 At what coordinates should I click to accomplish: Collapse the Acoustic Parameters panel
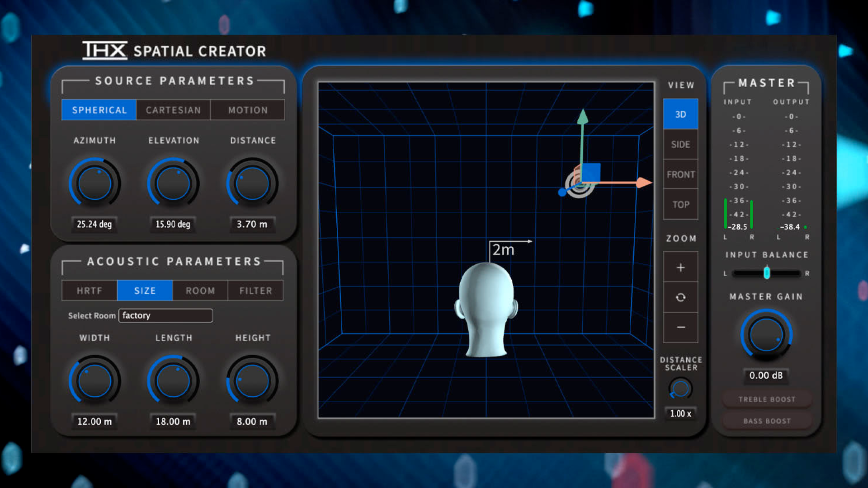tap(174, 261)
